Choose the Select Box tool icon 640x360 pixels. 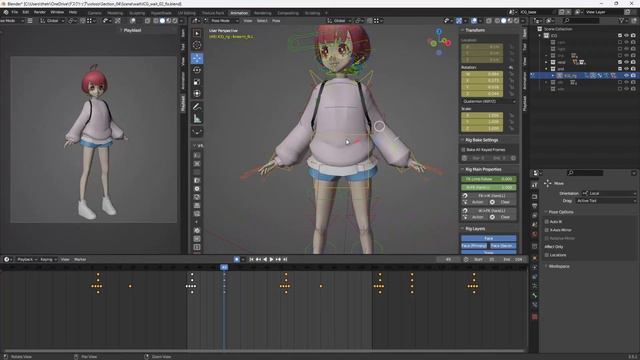(x=197, y=33)
